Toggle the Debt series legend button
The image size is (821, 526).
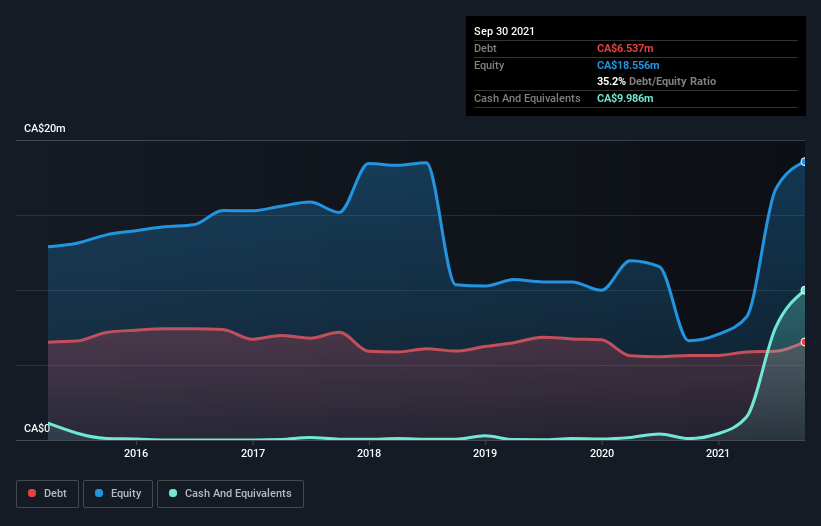[47, 494]
